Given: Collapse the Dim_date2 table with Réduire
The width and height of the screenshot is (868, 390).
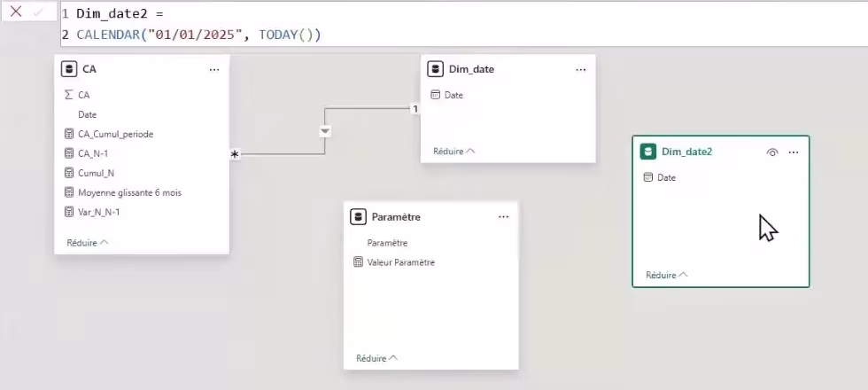Looking at the screenshot, I should pos(666,275).
